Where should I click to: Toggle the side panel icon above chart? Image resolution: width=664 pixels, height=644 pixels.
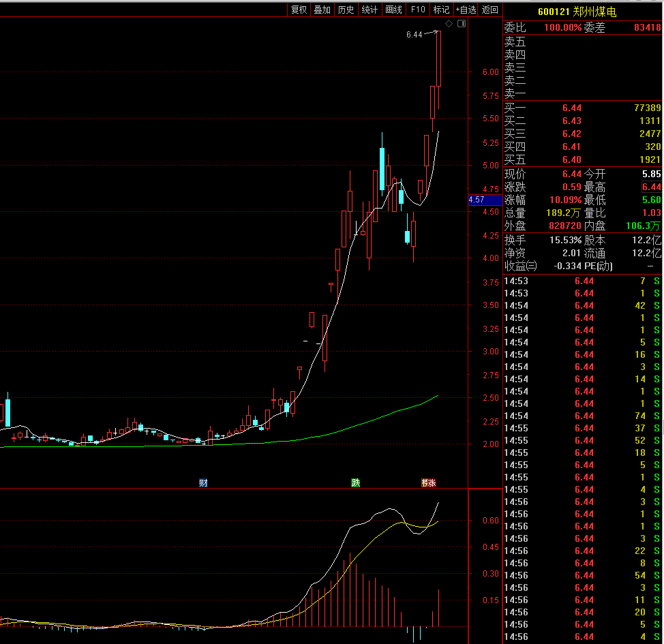(462, 24)
